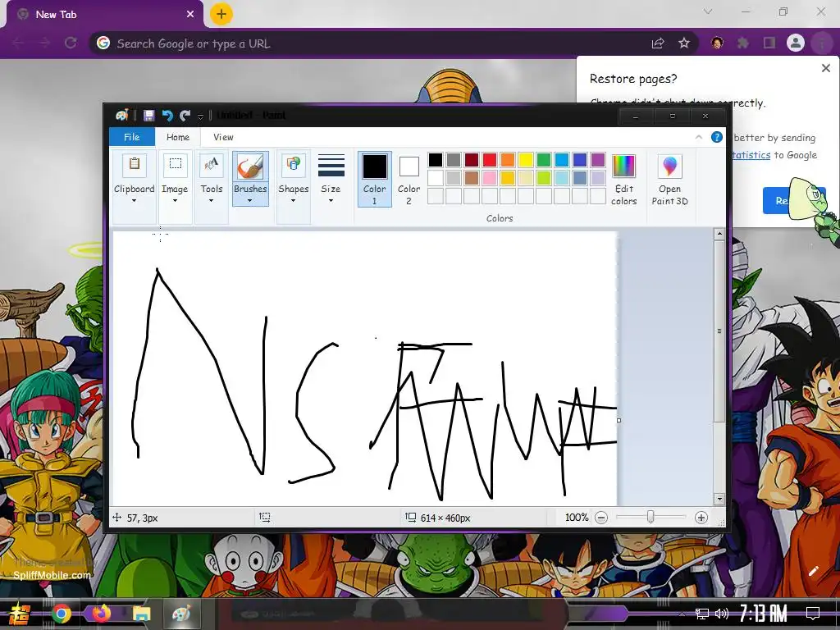The width and height of the screenshot is (840, 630).
Task: Click the Undo arrow in Paint title bar
Action: [167, 115]
